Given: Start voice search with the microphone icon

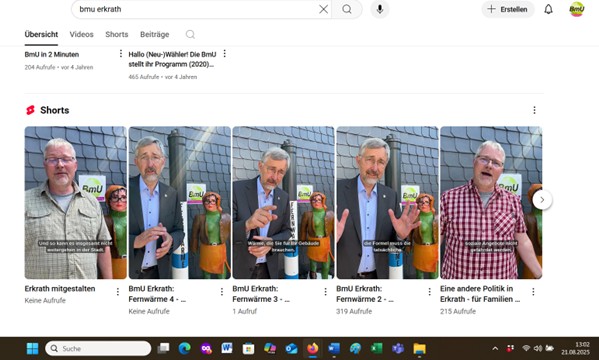Looking at the screenshot, I should tap(380, 9).
